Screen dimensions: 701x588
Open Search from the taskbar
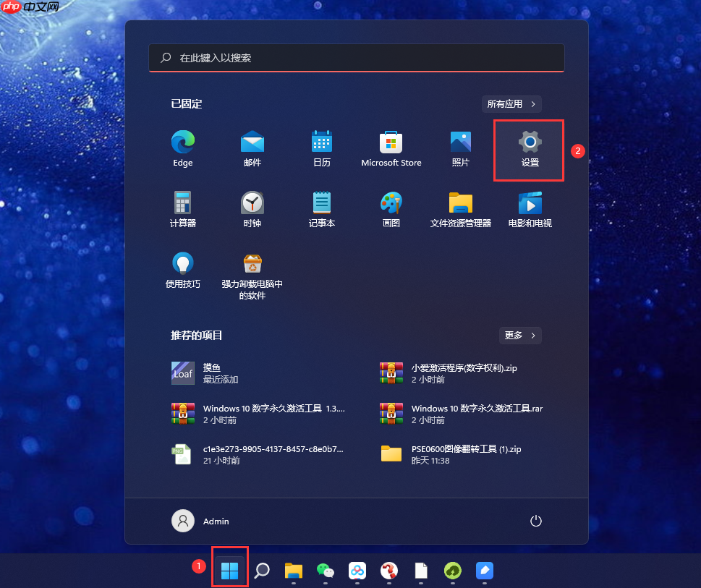click(261, 571)
